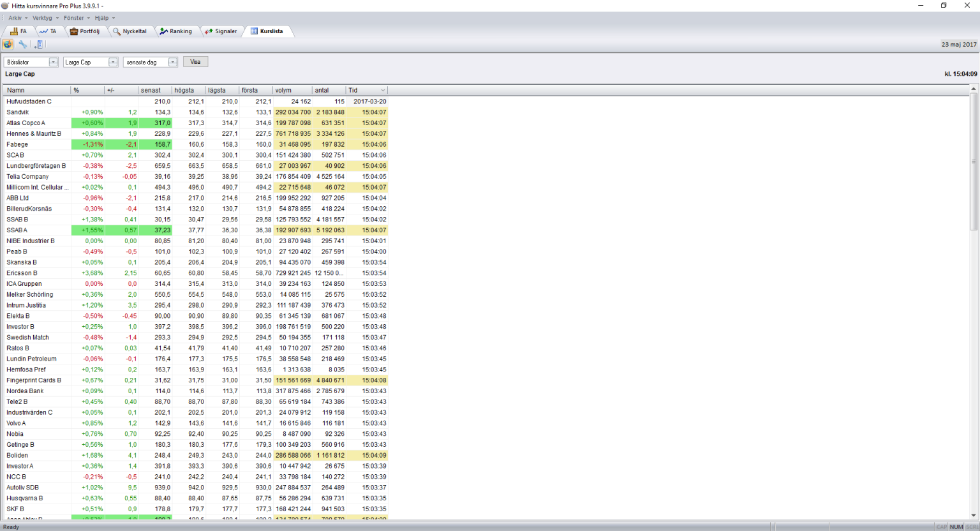The image size is (980, 531).
Task: Click Fabege in the Namn column
Action: pyautogui.click(x=17, y=145)
